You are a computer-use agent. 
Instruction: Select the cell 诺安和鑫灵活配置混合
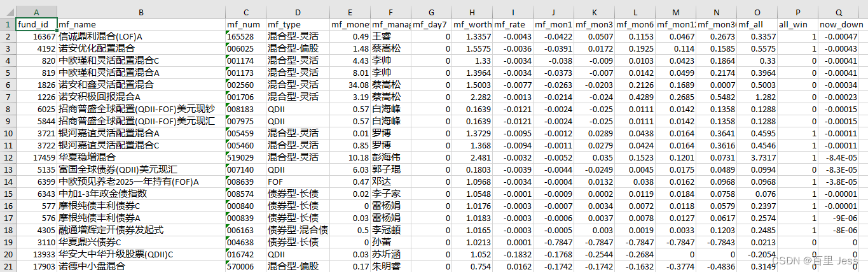tap(141, 85)
